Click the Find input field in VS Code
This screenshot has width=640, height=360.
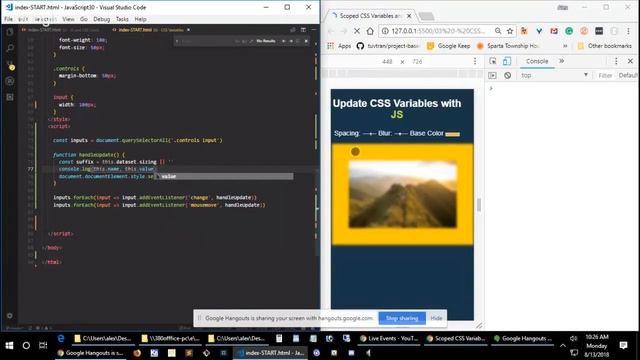206,41
